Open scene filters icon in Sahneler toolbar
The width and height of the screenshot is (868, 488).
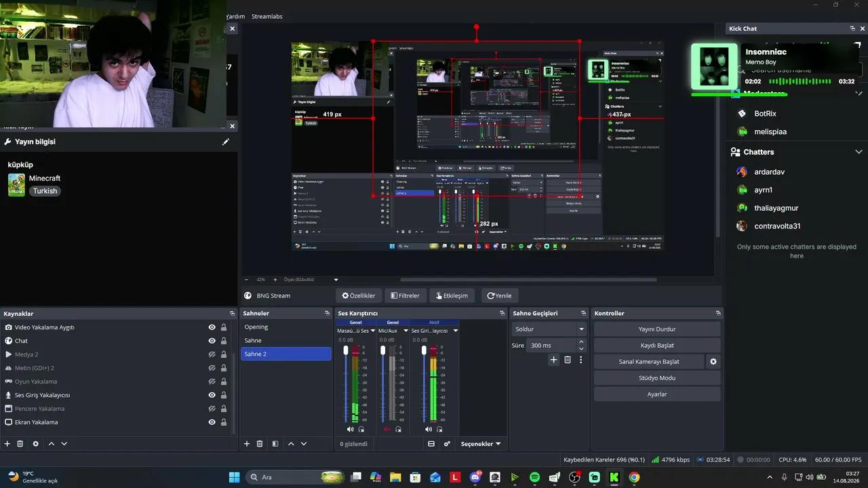click(275, 444)
